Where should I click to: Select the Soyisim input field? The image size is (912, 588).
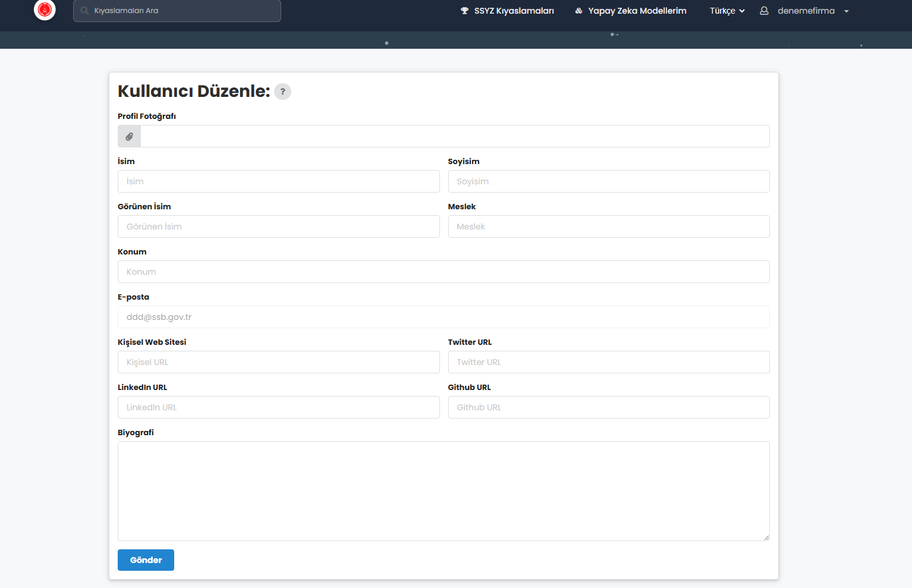608,181
